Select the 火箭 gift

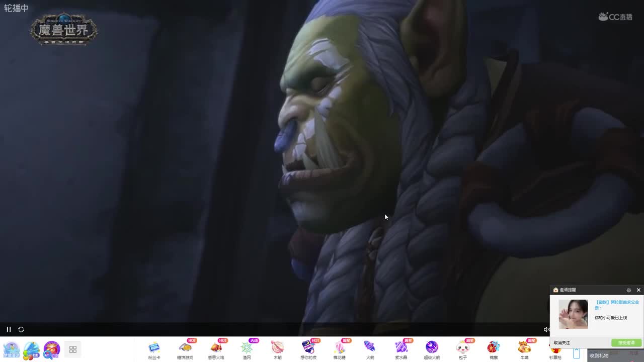[x=370, y=350]
